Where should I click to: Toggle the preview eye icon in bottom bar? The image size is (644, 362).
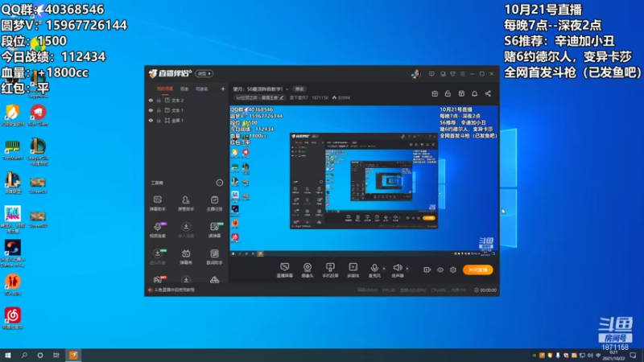[x=440, y=269]
